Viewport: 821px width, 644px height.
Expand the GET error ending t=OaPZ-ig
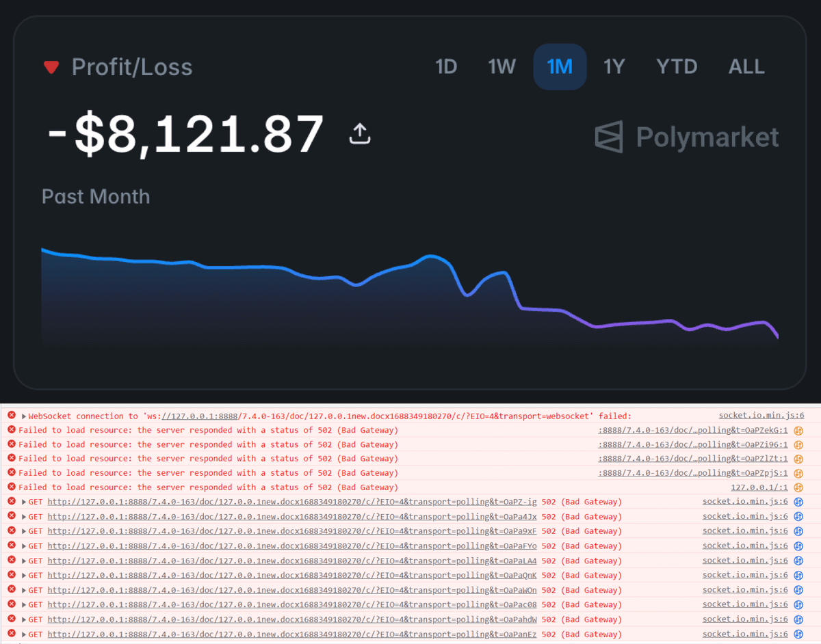[23, 502]
